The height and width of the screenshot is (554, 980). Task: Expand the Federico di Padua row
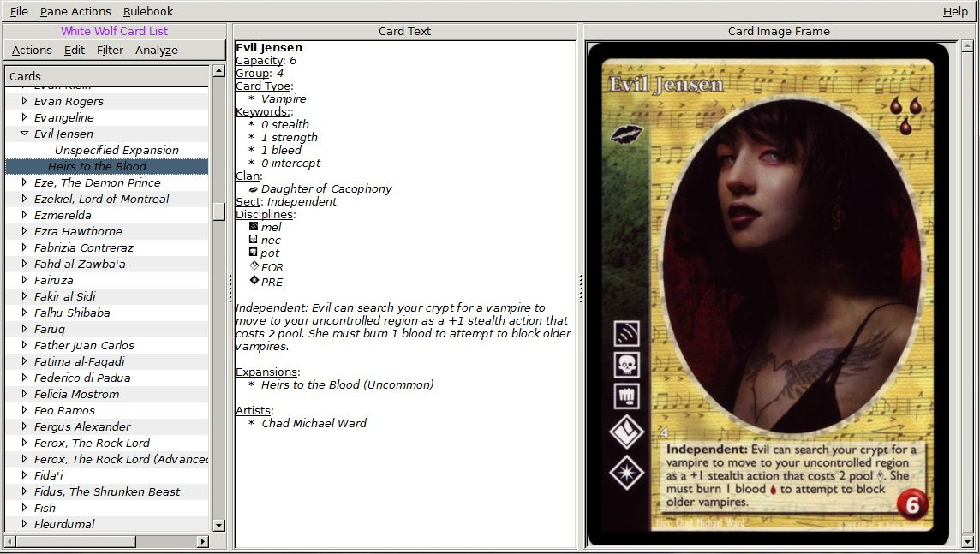[24, 378]
